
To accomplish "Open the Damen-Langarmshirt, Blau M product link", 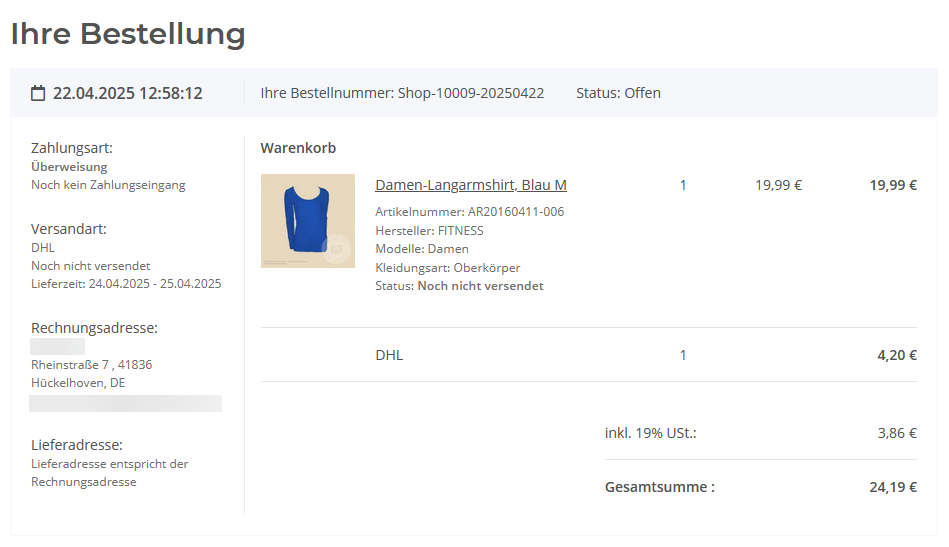I will tap(471, 185).
